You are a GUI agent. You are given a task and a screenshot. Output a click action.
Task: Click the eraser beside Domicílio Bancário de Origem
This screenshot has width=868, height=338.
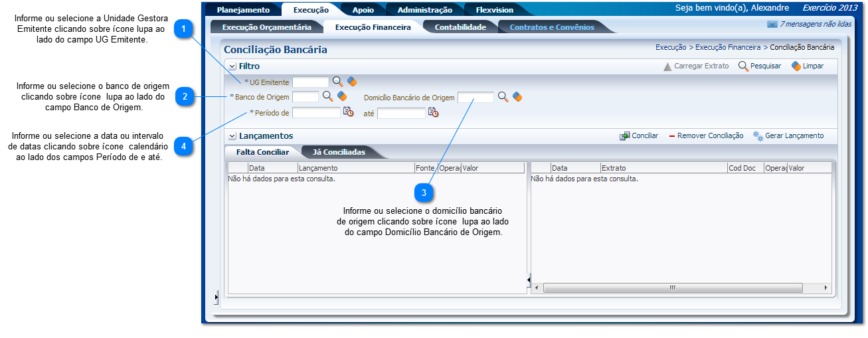pyautogui.click(x=517, y=97)
